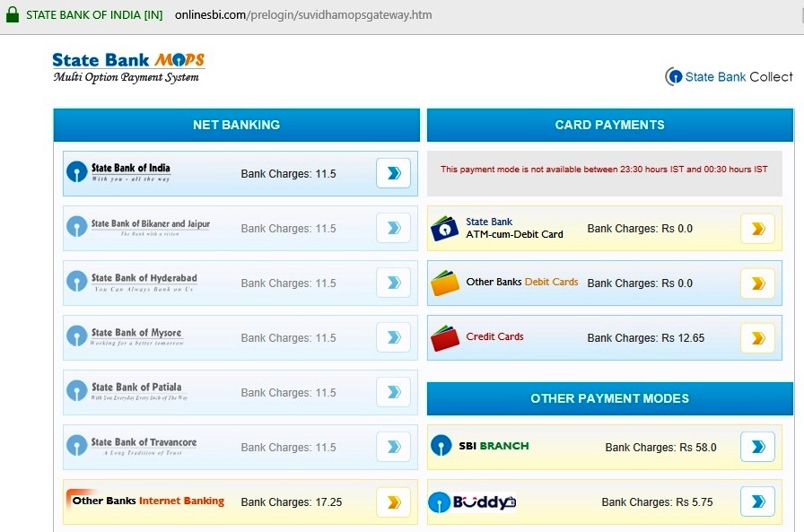Click the State Bank of Patiala logo

[x=127, y=391]
